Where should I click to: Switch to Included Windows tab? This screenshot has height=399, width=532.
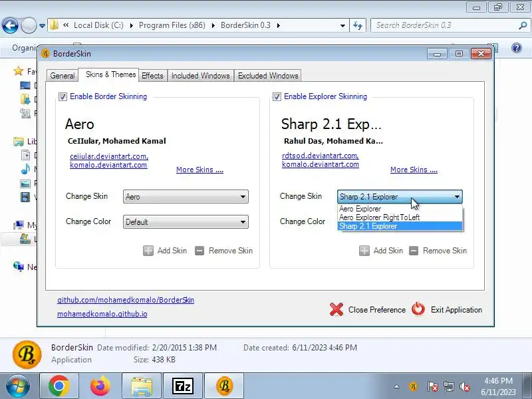201,76
